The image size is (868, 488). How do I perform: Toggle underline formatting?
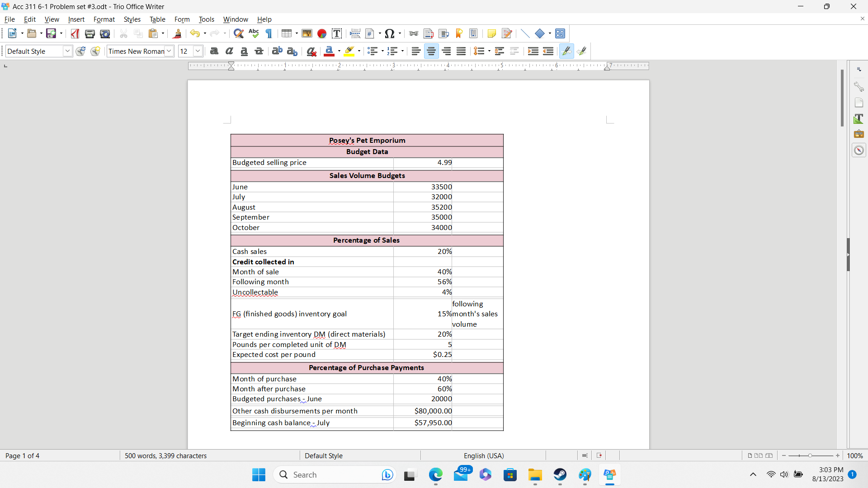point(244,51)
